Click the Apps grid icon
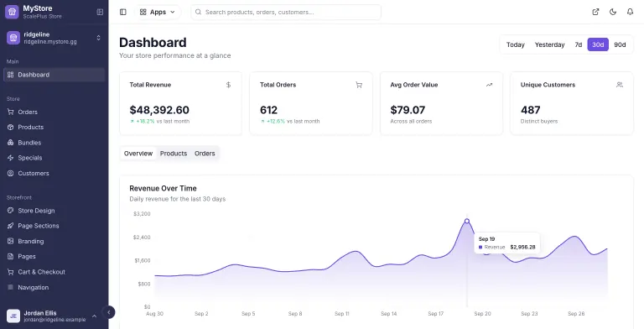644x329 pixels. 143,12
